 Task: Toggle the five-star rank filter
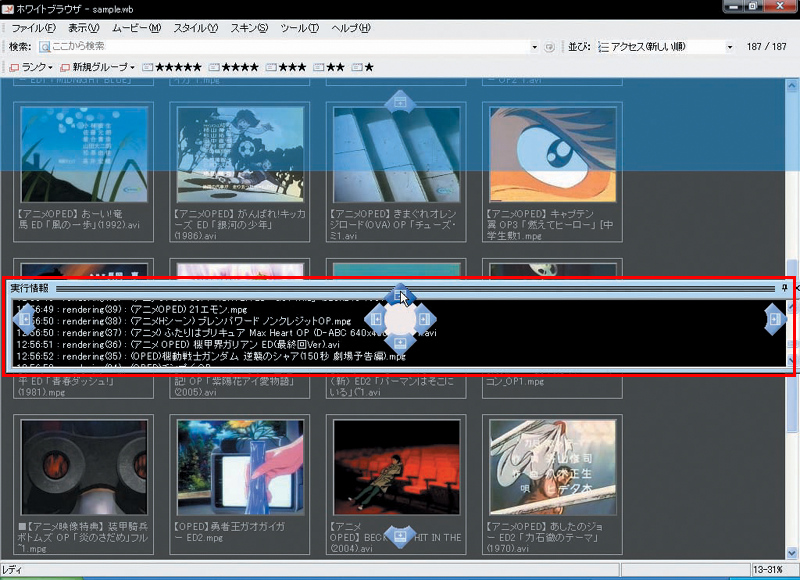tap(172, 67)
